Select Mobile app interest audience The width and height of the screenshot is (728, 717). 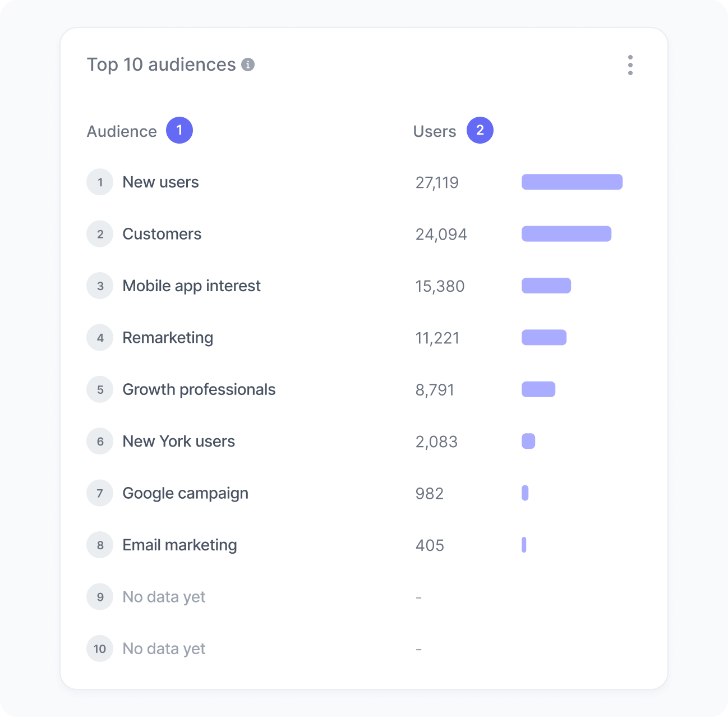click(x=191, y=286)
